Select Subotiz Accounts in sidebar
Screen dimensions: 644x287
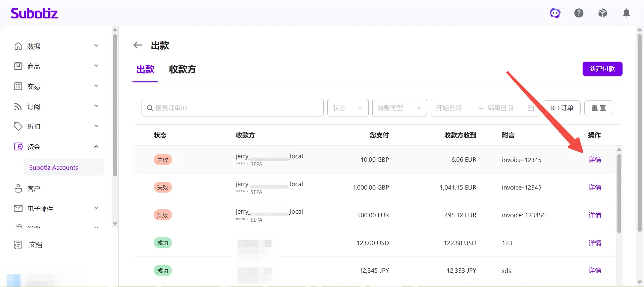pyautogui.click(x=64, y=167)
